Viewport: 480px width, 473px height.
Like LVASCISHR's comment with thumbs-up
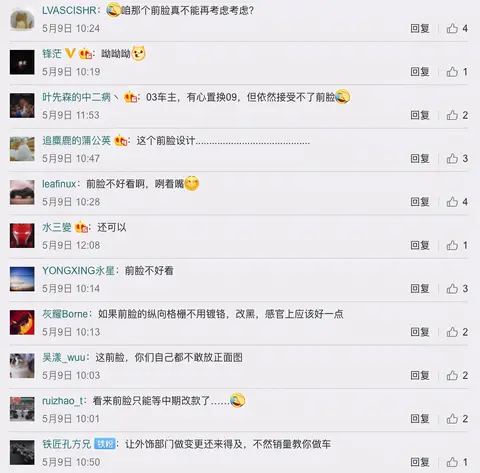pyautogui.click(x=452, y=28)
